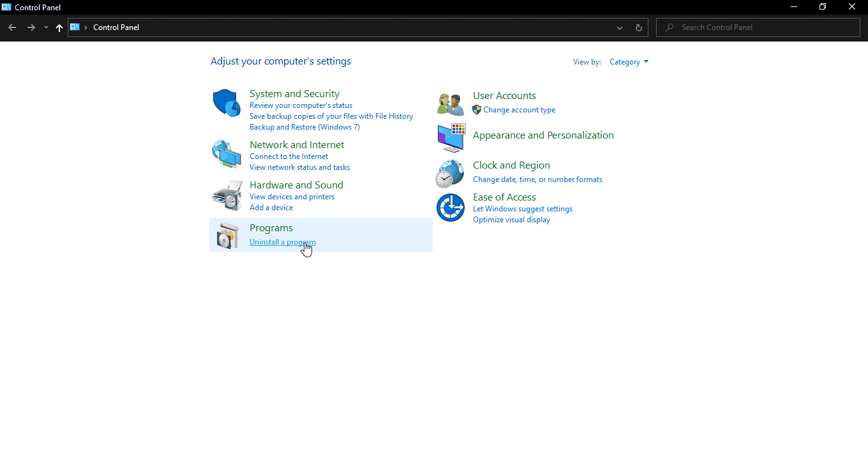
Task: Click Control Panel breadcrumb in address bar
Action: point(116,27)
